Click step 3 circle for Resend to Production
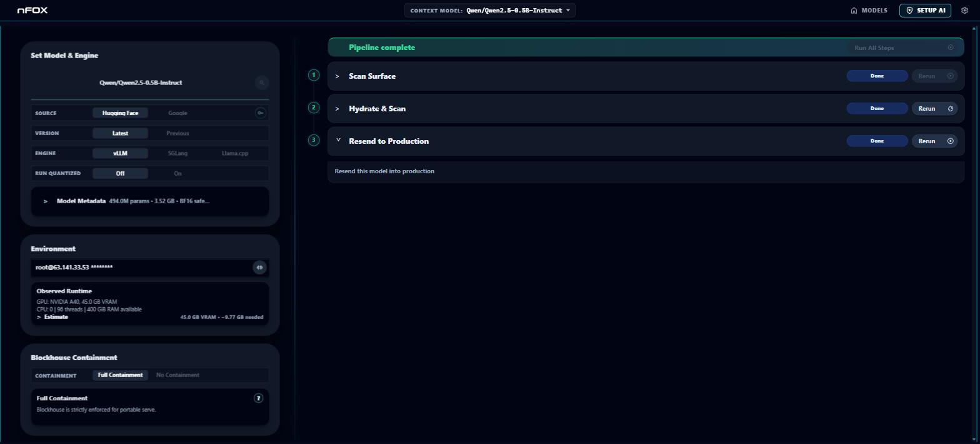980x444 pixels. (x=314, y=140)
